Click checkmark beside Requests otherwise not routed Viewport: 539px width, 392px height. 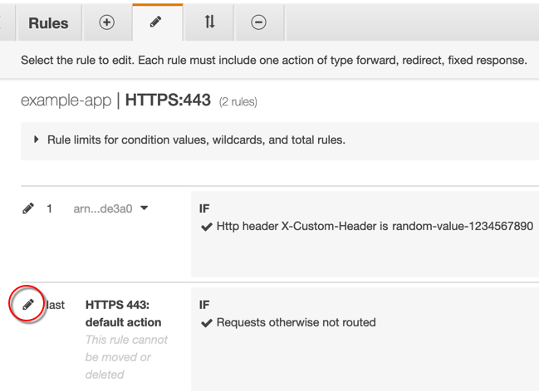click(206, 322)
